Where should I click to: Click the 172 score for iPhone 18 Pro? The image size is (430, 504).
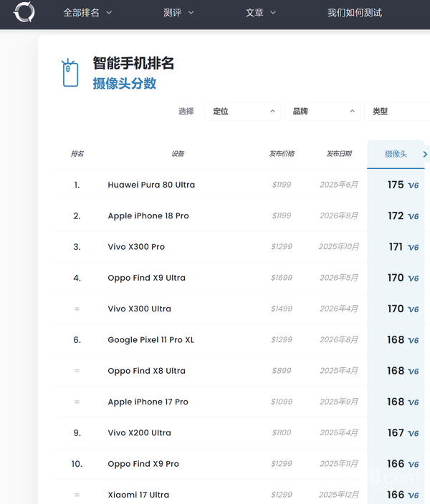(x=396, y=215)
